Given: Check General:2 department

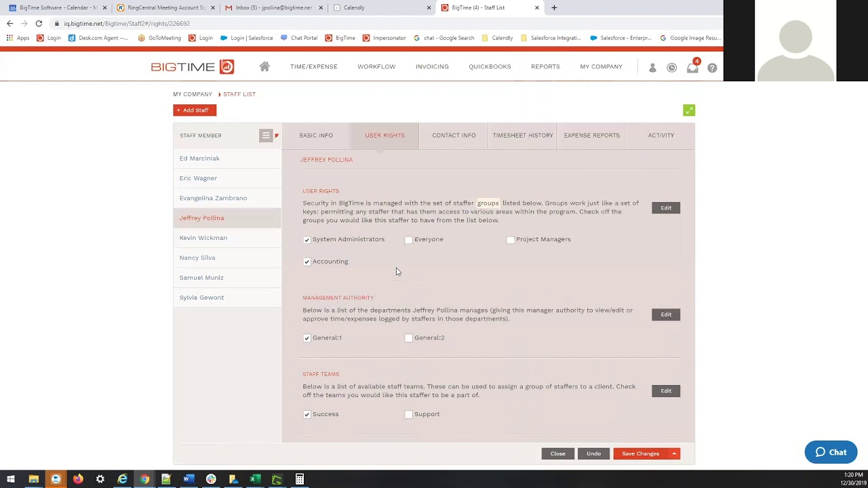Looking at the screenshot, I should click(x=409, y=338).
